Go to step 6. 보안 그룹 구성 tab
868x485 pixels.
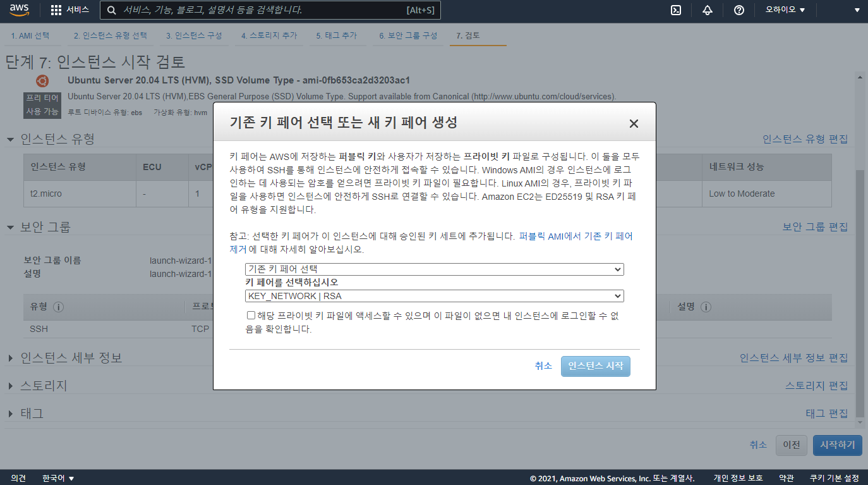pyautogui.click(x=408, y=36)
